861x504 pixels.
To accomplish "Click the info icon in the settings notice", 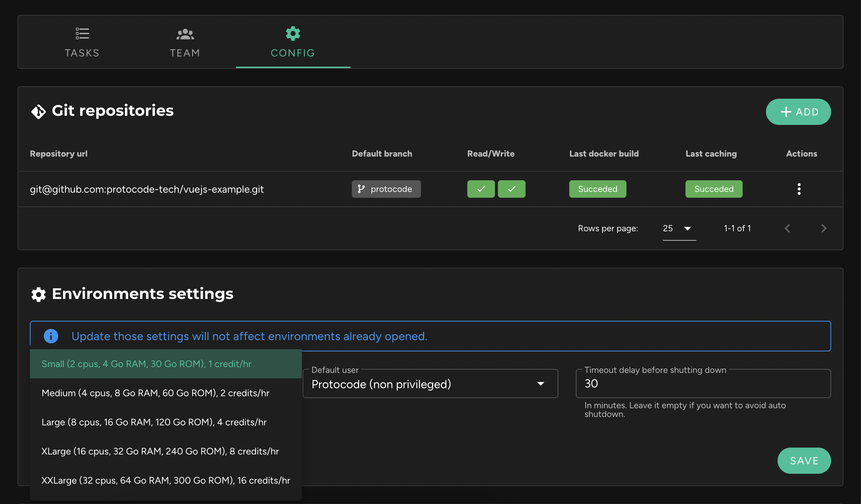I will tap(51, 336).
